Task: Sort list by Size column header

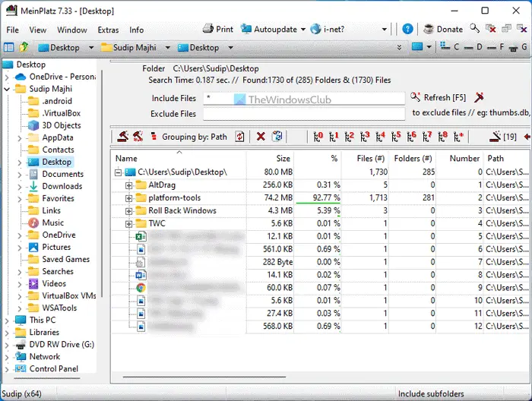Action: pyautogui.click(x=271, y=158)
